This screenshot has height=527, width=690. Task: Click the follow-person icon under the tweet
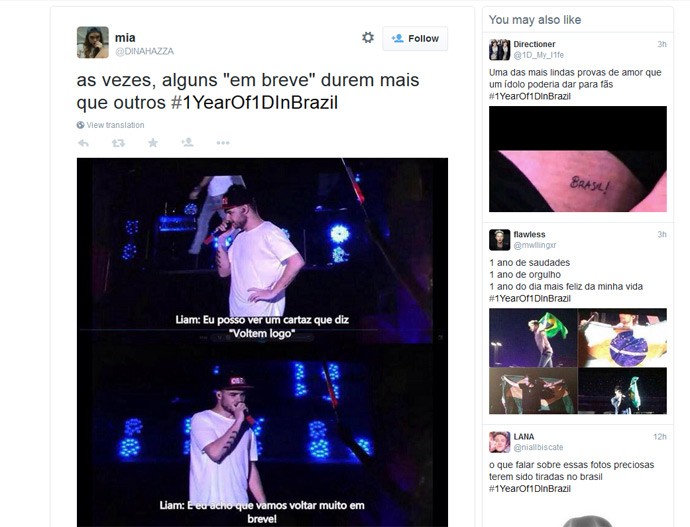tap(187, 142)
